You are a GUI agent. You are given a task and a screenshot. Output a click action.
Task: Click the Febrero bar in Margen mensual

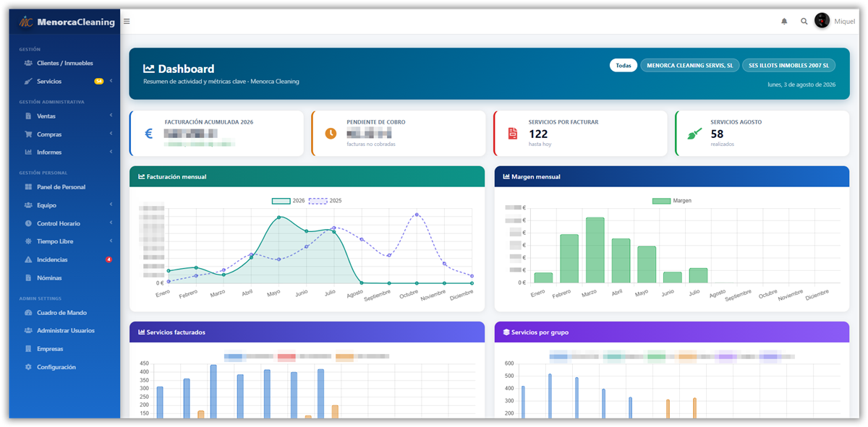point(569,259)
